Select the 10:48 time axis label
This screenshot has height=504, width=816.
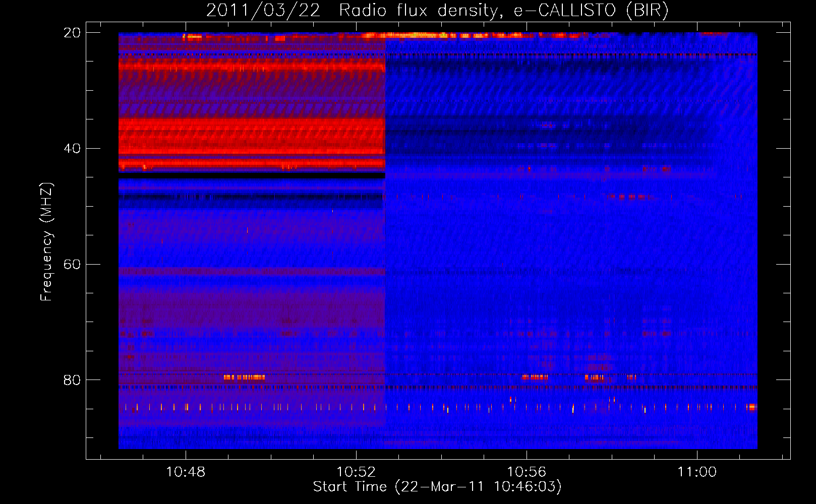pyautogui.click(x=186, y=472)
